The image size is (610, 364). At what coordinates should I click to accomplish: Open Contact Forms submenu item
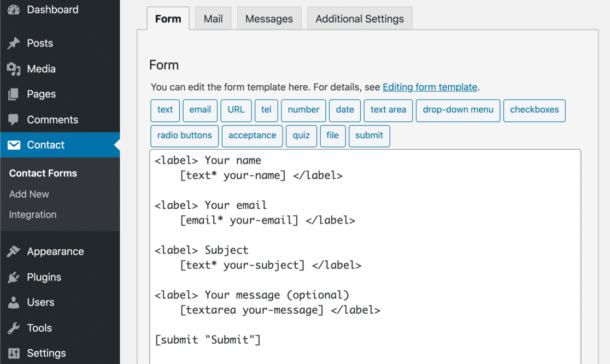43,173
